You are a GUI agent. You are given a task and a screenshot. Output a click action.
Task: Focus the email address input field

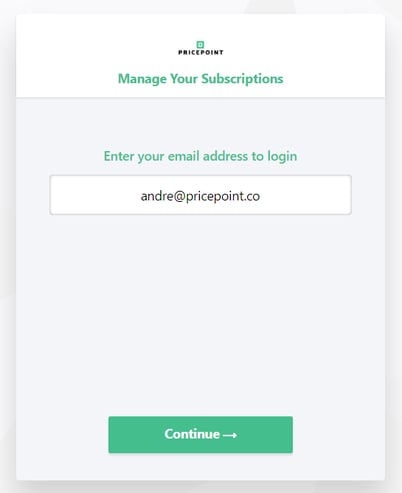[x=201, y=195]
